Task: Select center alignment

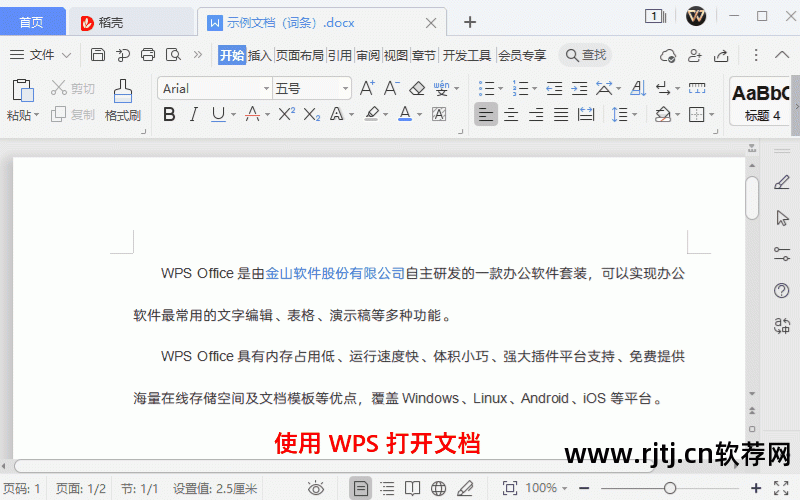Action: [511, 114]
